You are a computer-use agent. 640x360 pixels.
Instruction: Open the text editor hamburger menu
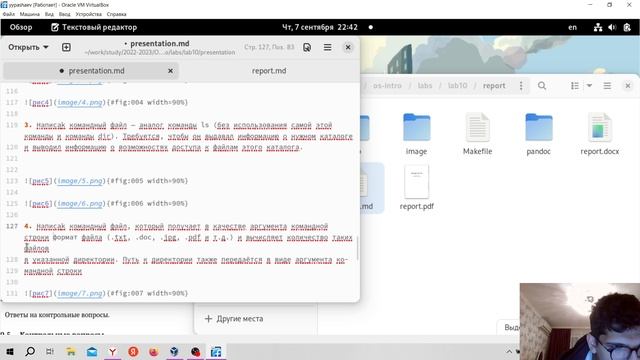coord(327,47)
